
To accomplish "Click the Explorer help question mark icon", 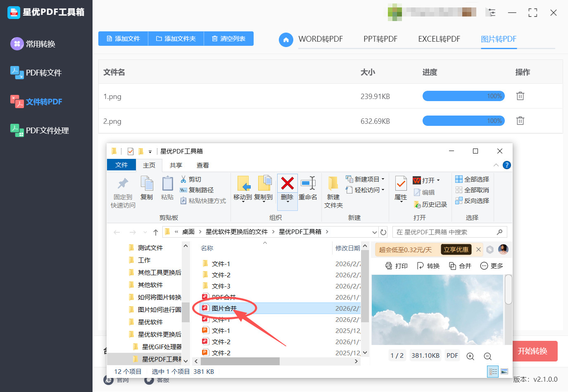I will coord(507,165).
